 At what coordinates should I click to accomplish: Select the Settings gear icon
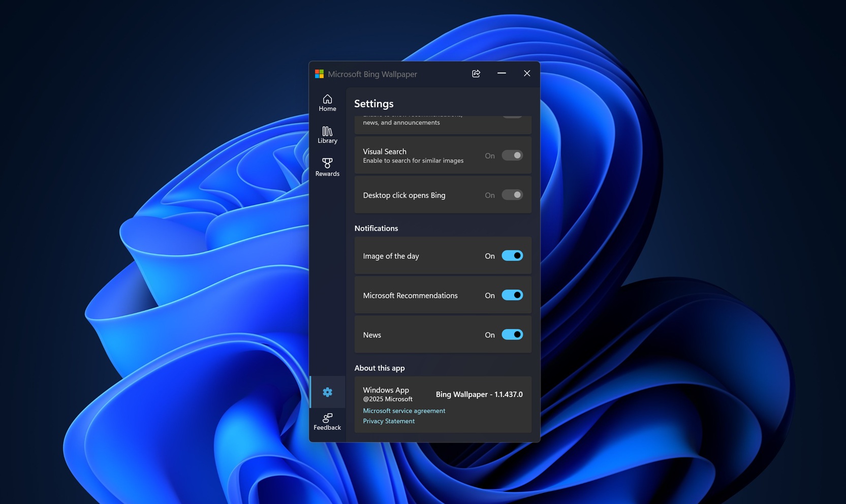coord(327,392)
